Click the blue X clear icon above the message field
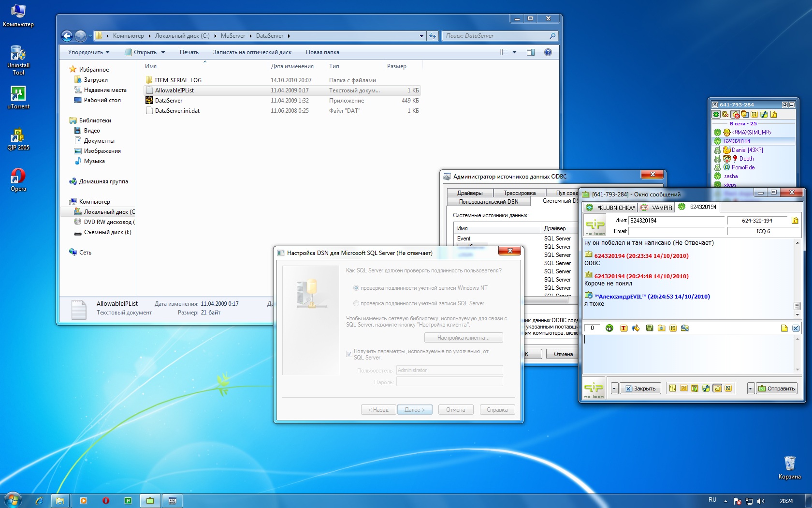 point(796,328)
